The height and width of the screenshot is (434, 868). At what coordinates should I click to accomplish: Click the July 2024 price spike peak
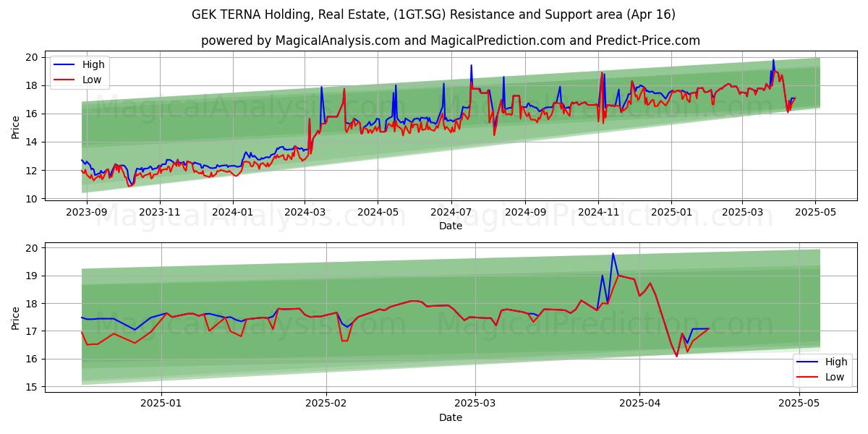coord(471,65)
